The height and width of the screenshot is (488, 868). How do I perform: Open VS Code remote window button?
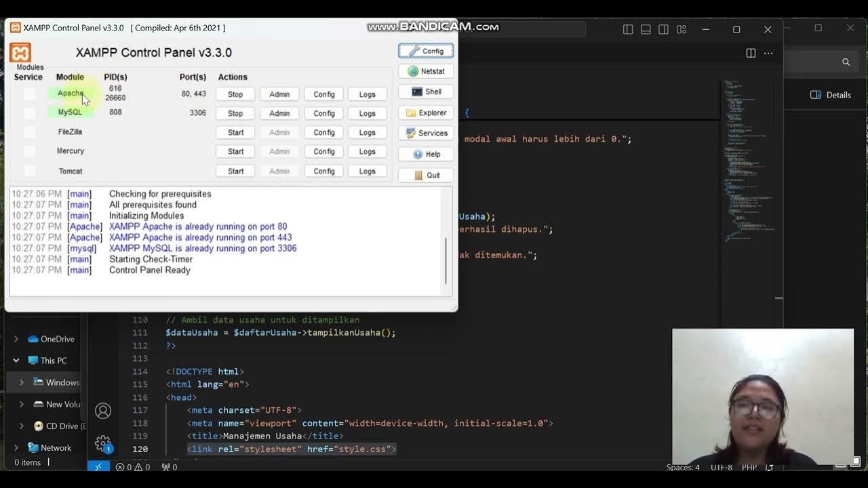click(98, 467)
